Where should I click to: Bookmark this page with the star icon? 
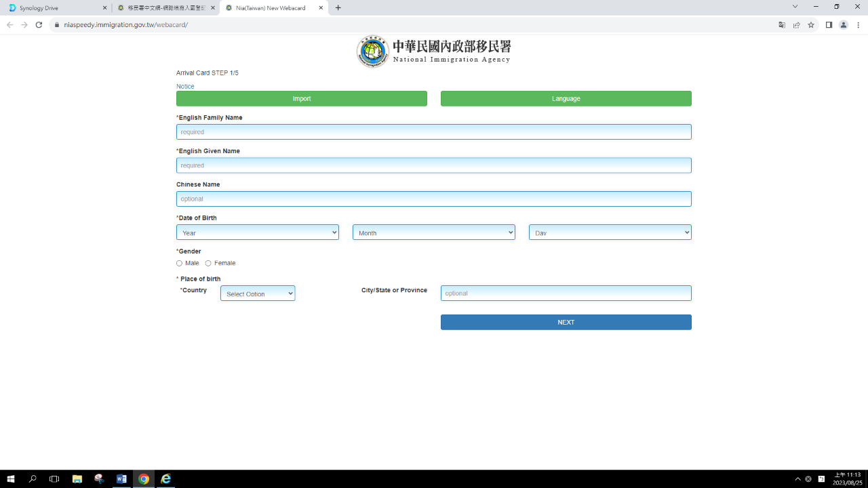point(811,25)
